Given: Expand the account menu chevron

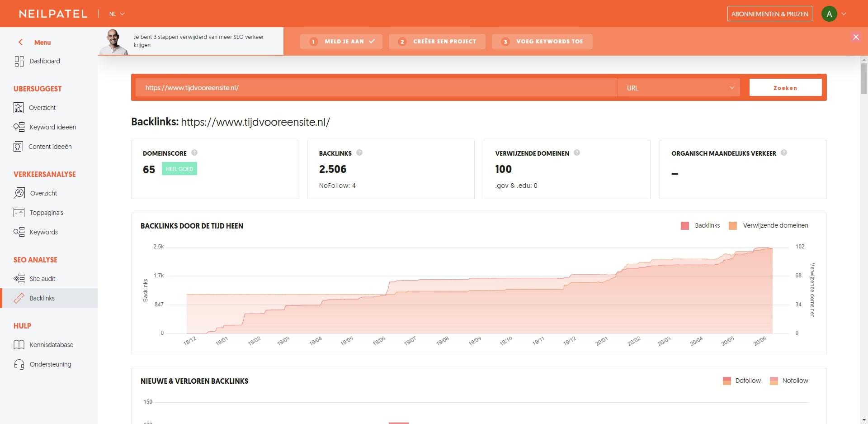Looking at the screenshot, I should [x=844, y=14].
